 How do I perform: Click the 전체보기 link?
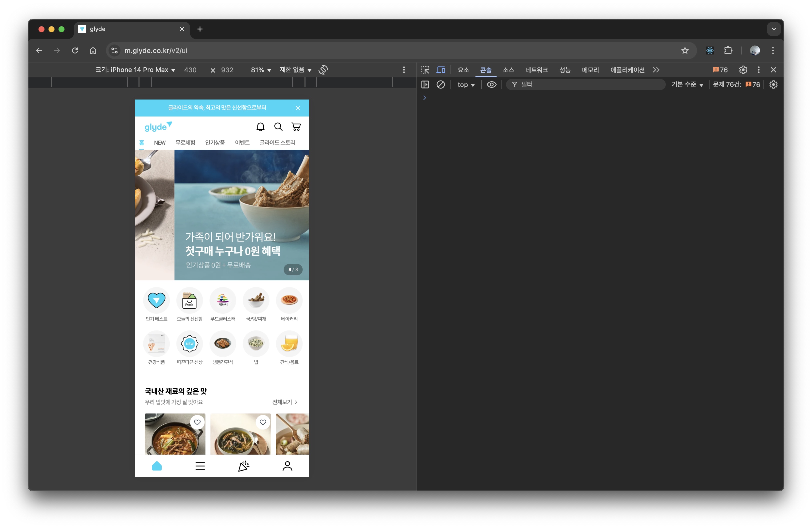[285, 402]
